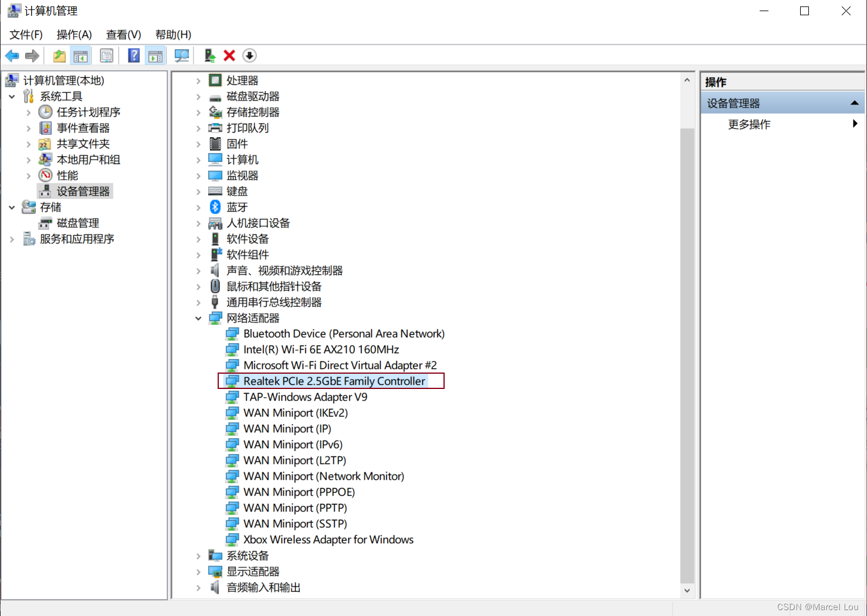
Task: Click the monitor icon beside 监视器
Action: coord(215,175)
